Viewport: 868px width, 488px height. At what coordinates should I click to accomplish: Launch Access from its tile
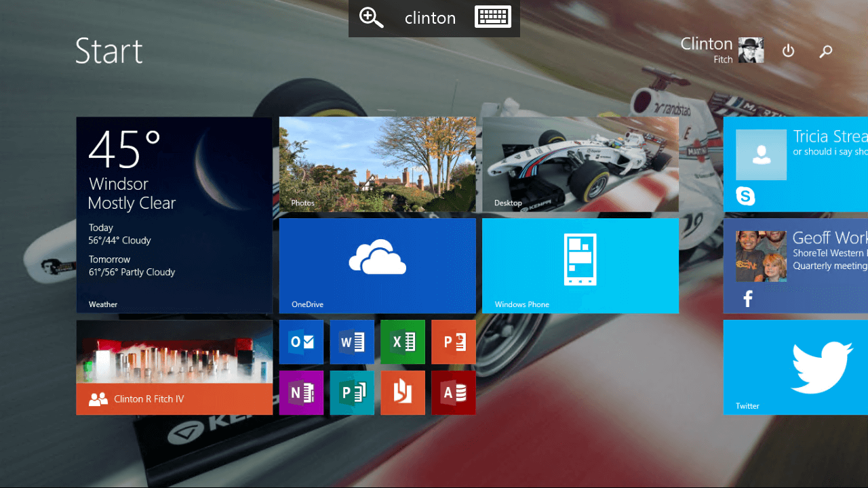coord(454,392)
